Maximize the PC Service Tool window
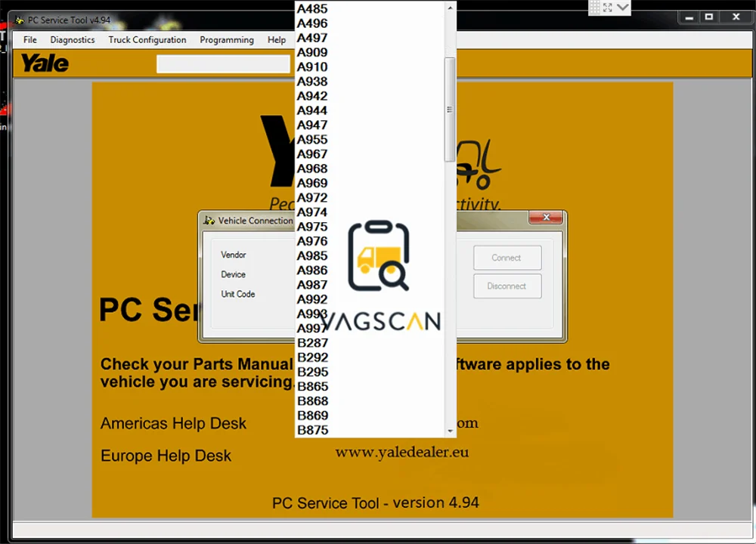 (709, 17)
